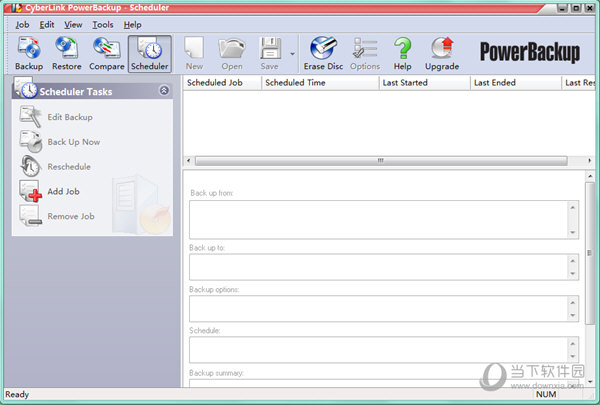Expand the Save dropdown arrow
600x405 pixels.
coord(292,54)
